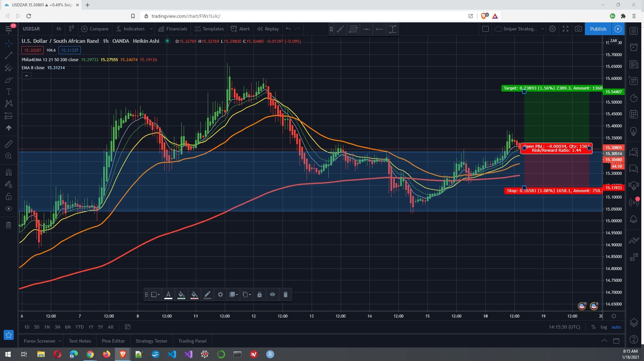
Task: Open the 1h timeframe selector
Action: pyautogui.click(x=58, y=29)
